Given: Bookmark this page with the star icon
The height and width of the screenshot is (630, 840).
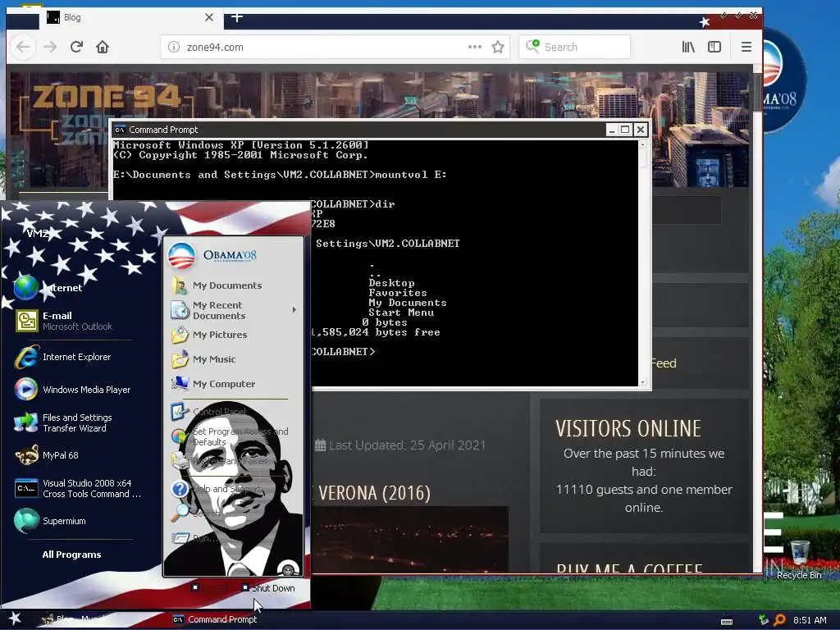Looking at the screenshot, I should (x=498, y=47).
